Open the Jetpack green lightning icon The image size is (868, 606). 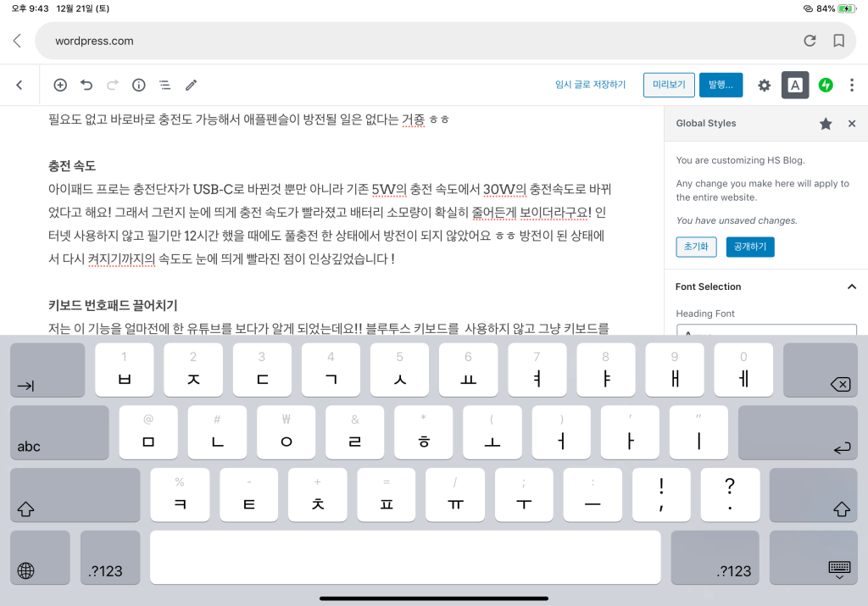click(825, 85)
